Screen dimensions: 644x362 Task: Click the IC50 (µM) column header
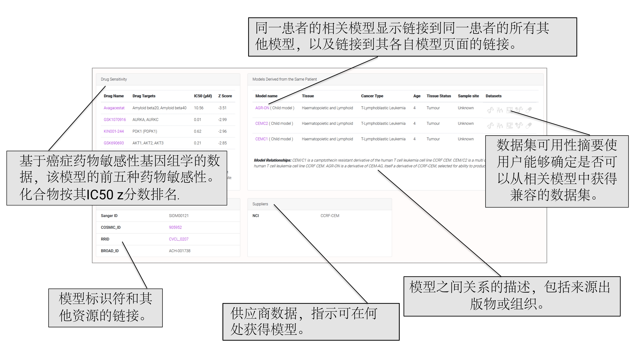click(x=203, y=96)
